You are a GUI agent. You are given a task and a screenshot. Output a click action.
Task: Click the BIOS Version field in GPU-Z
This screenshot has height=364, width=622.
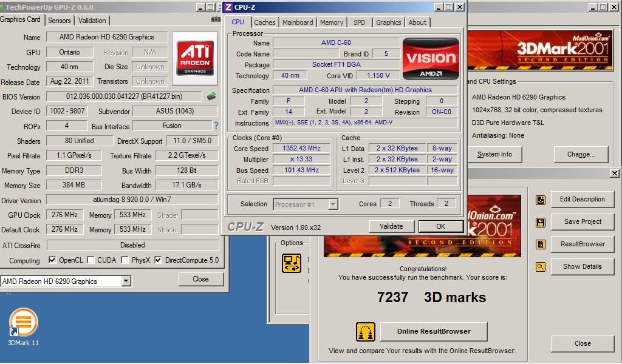pyautogui.click(x=124, y=96)
